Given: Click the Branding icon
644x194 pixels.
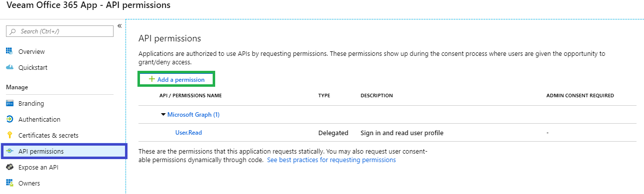Looking at the screenshot, I should point(9,103).
